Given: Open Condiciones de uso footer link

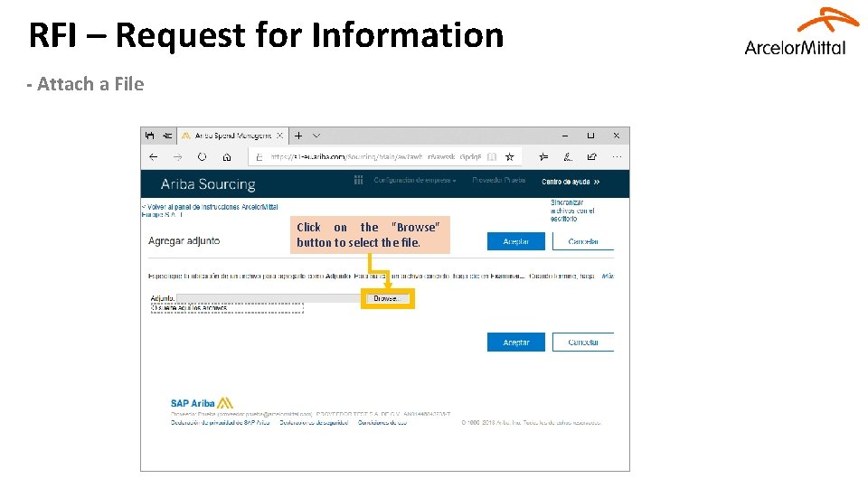Looking at the screenshot, I should [x=382, y=423].
